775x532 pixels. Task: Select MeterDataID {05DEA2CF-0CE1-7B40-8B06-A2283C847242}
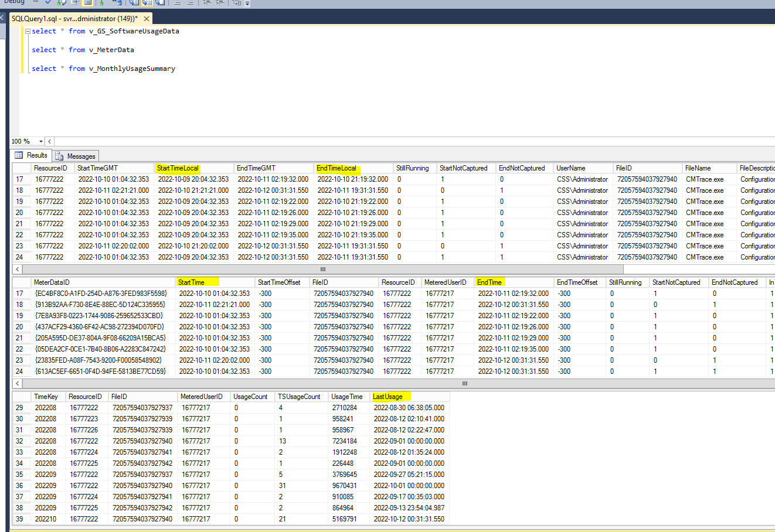tap(103, 349)
